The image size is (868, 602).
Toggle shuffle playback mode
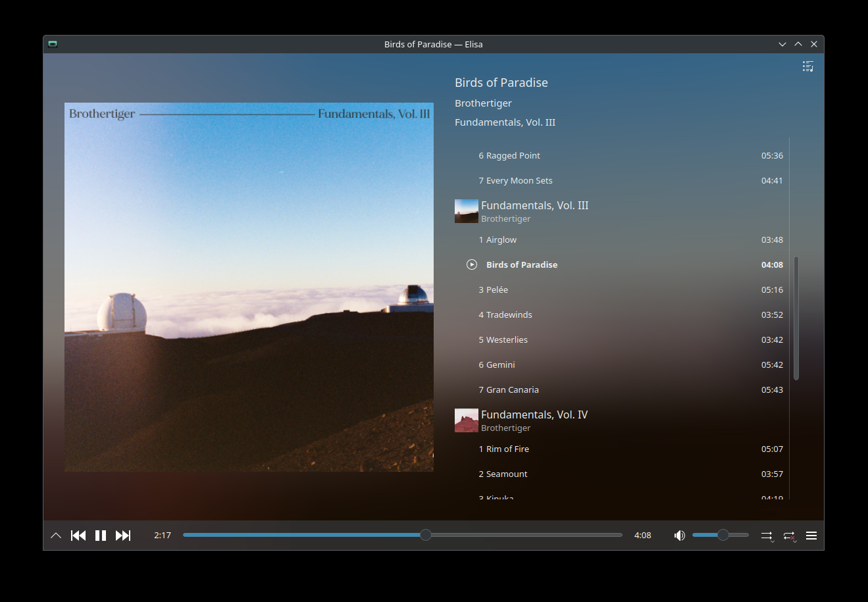point(767,536)
